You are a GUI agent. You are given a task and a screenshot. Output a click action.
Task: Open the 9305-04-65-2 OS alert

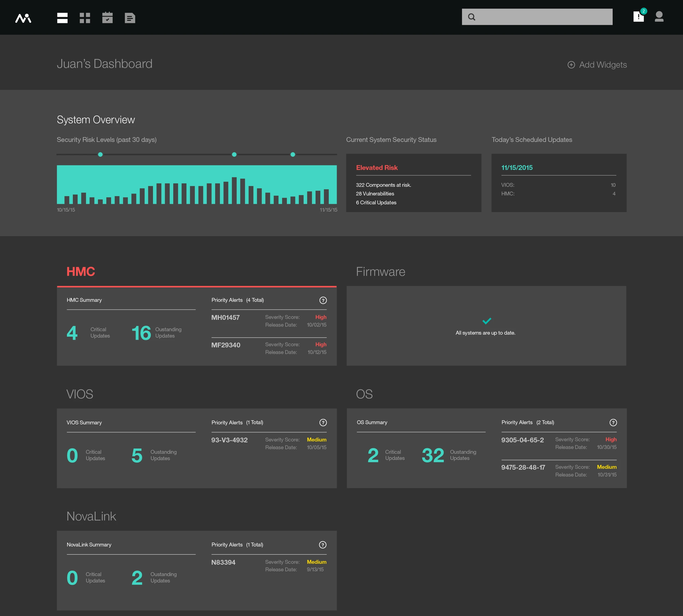point(523,440)
